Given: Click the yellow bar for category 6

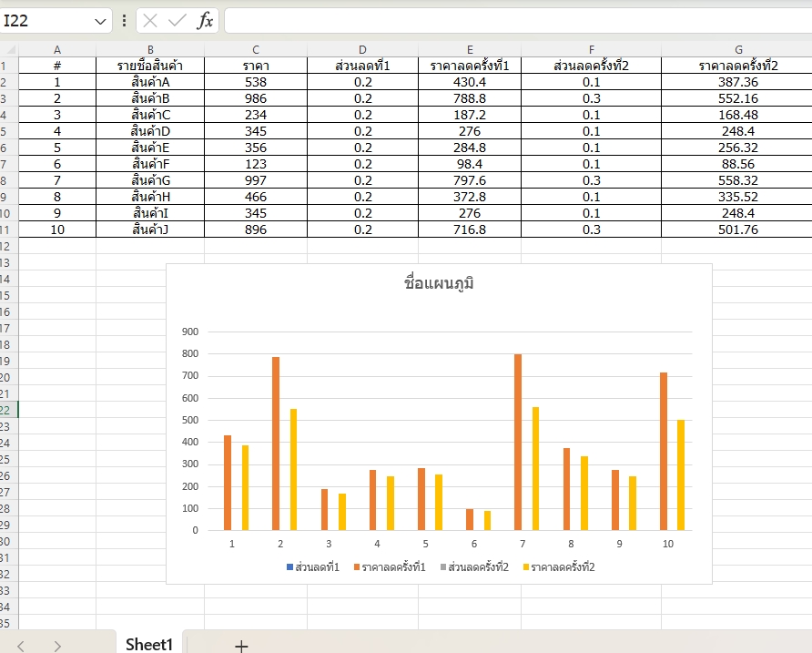Looking at the screenshot, I should tap(487, 520).
